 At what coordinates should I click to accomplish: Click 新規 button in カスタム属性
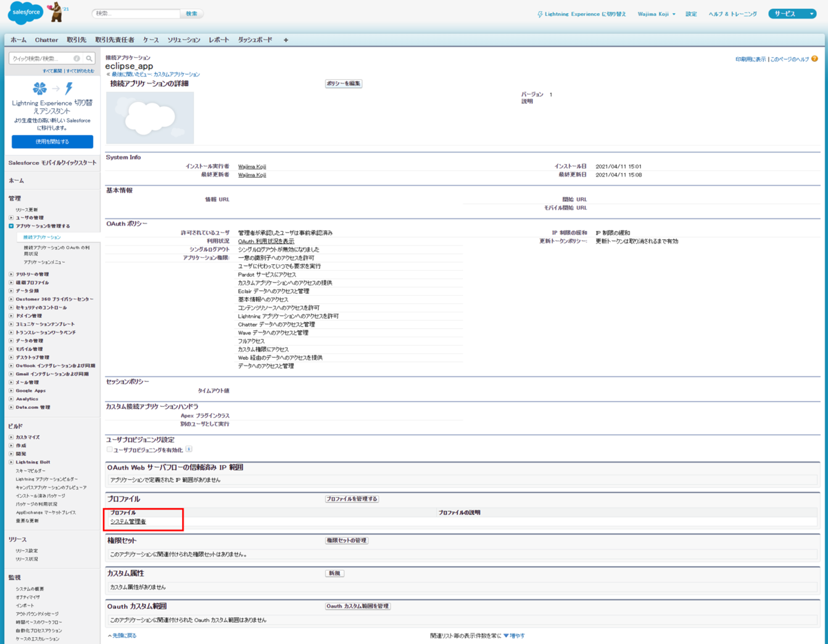click(x=335, y=573)
